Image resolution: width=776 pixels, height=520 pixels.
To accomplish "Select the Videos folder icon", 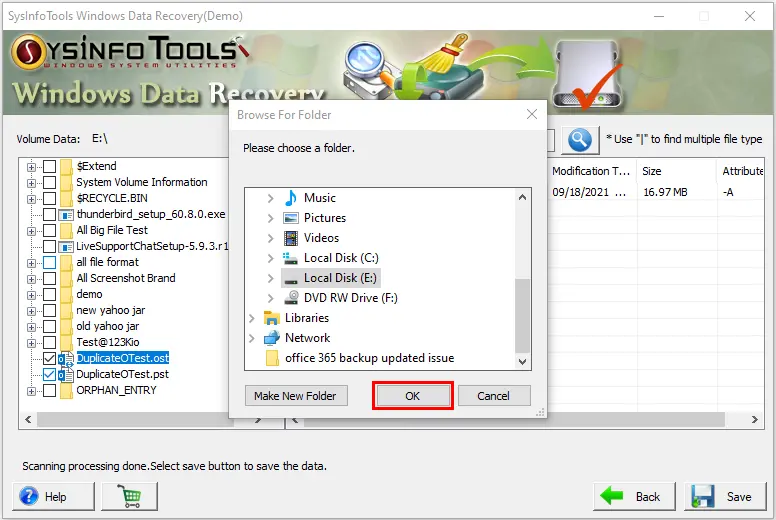I will [291, 238].
